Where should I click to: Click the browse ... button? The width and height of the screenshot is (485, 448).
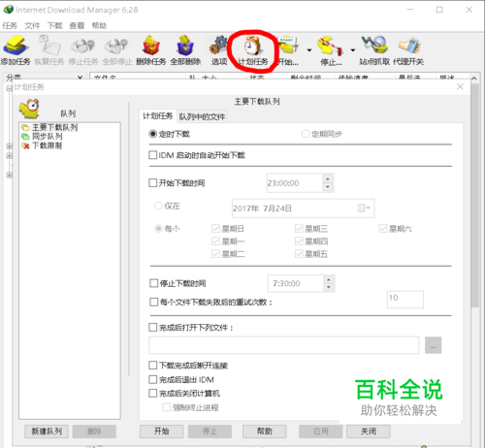tap(434, 345)
